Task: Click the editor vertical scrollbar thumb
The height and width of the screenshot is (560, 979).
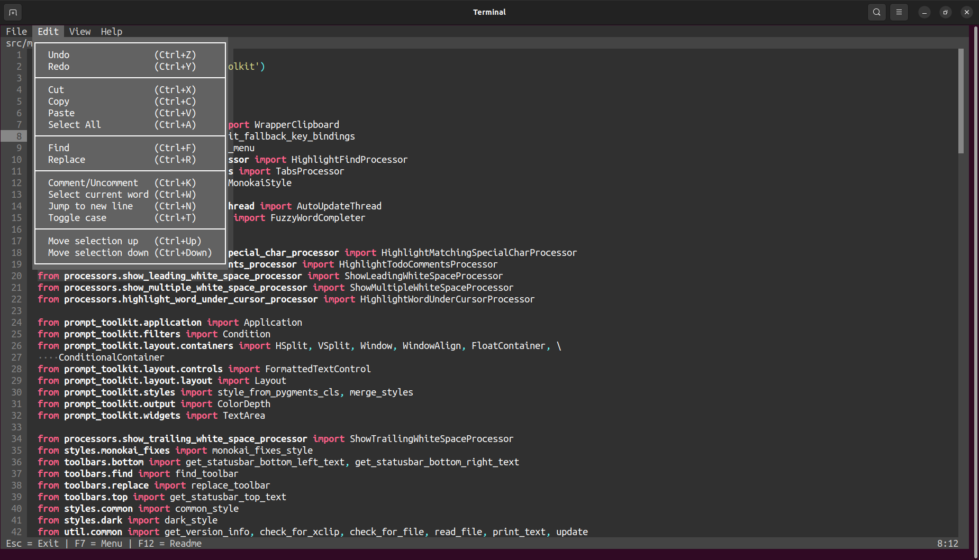Action: [x=960, y=100]
